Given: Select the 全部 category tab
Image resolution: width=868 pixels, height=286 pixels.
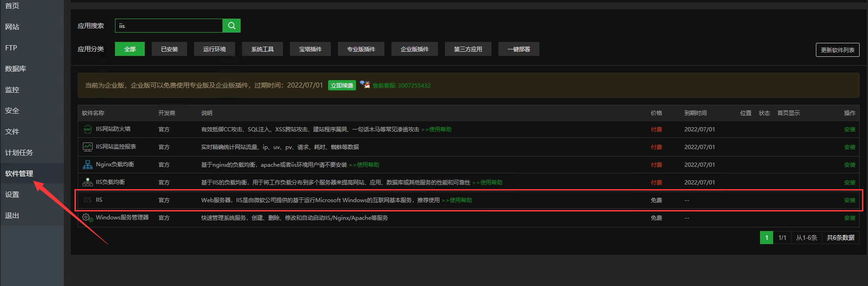Looking at the screenshot, I should pyautogui.click(x=130, y=49).
